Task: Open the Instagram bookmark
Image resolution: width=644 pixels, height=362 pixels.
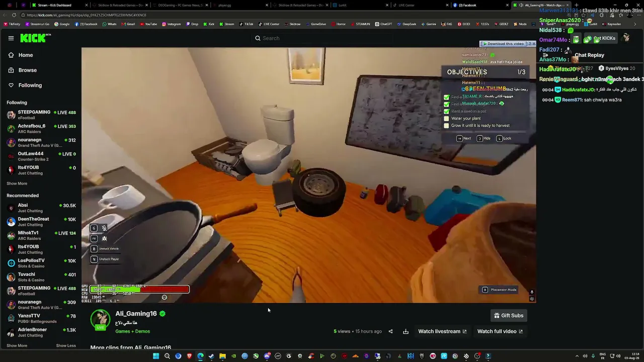Action: pos(171,24)
